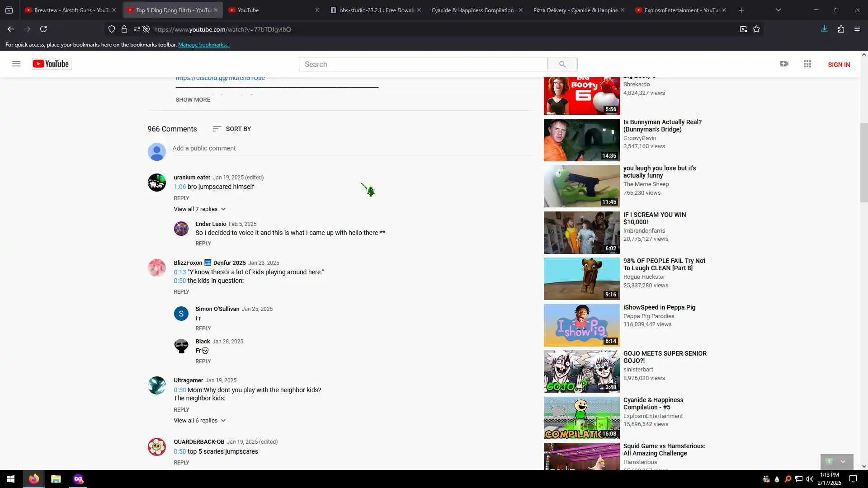The image size is (868, 488).
Task: Click the YouTube logo home icon
Action: point(51,64)
